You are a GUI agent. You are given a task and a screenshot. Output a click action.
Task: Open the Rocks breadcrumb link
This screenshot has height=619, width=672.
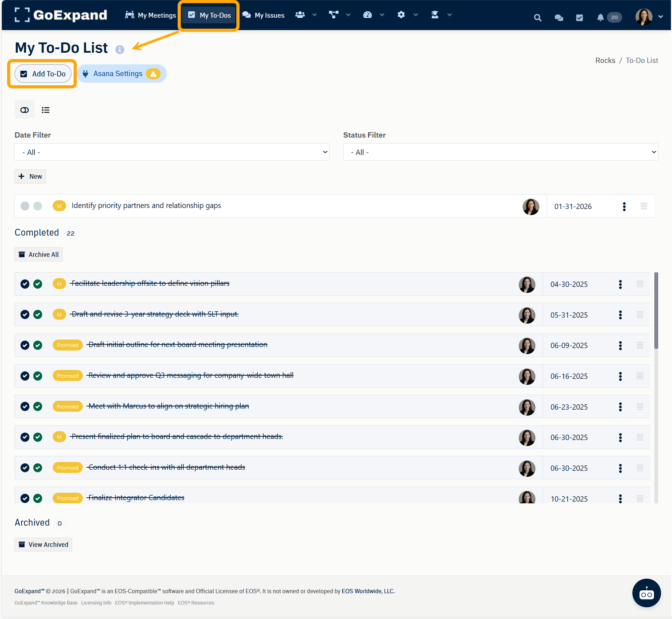click(x=605, y=60)
